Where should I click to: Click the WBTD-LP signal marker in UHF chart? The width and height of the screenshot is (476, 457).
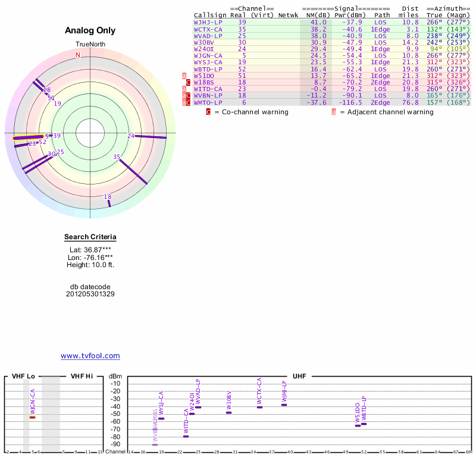(364, 424)
